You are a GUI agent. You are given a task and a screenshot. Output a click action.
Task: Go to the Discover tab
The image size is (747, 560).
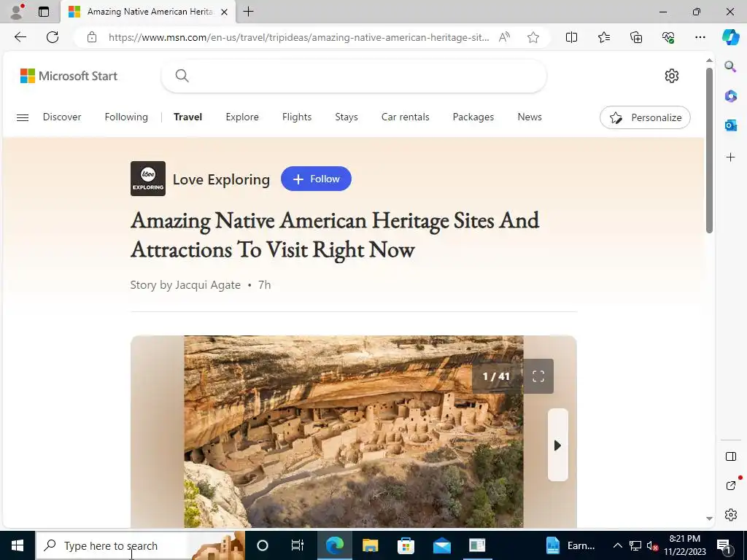pyautogui.click(x=62, y=117)
